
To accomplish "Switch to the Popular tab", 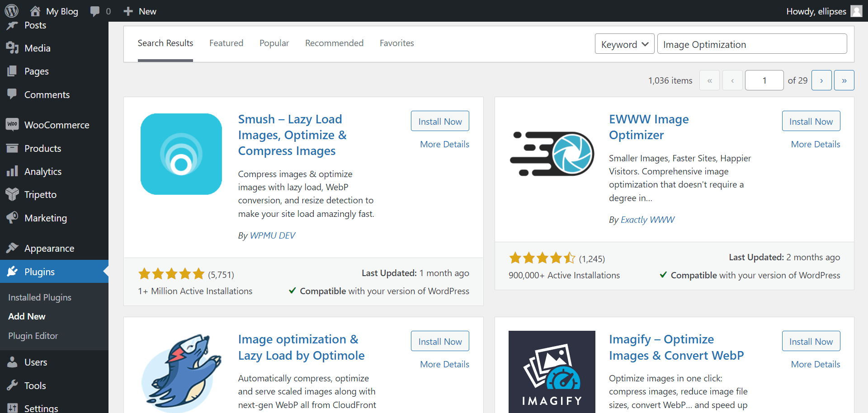I will tap(274, 43).
